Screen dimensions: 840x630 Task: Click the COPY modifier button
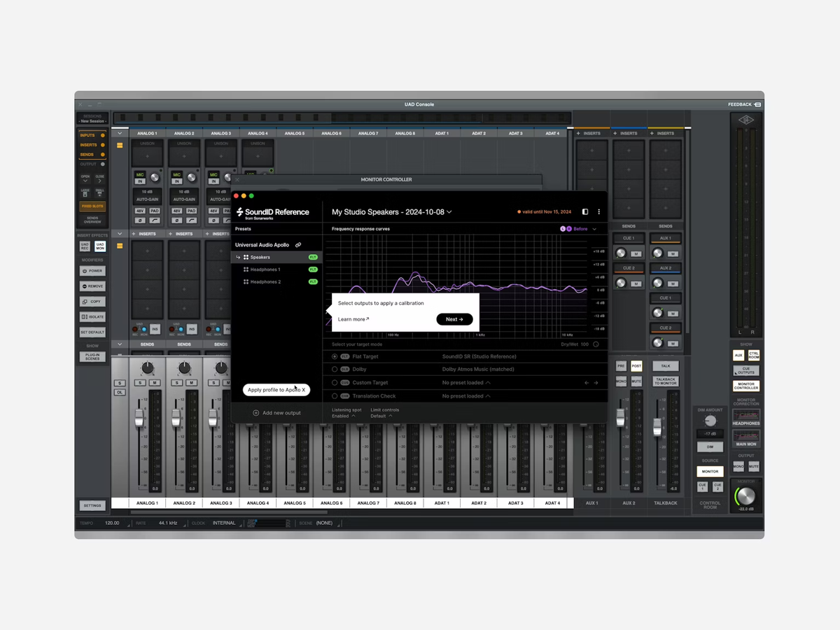point(92,302)
